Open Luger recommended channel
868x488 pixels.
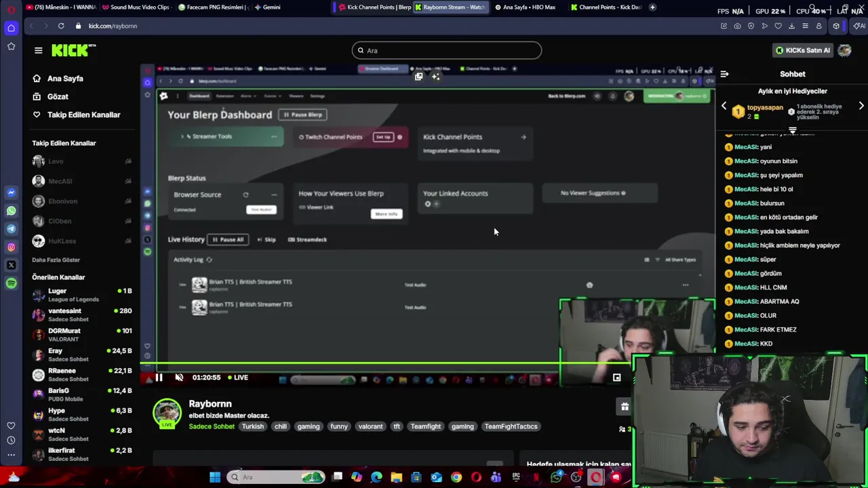(x=81, y=295)
